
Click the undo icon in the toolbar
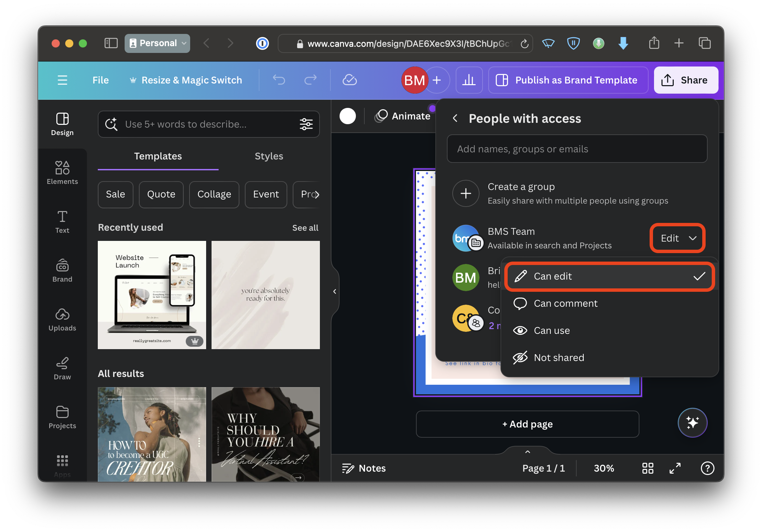click(279, 80)
